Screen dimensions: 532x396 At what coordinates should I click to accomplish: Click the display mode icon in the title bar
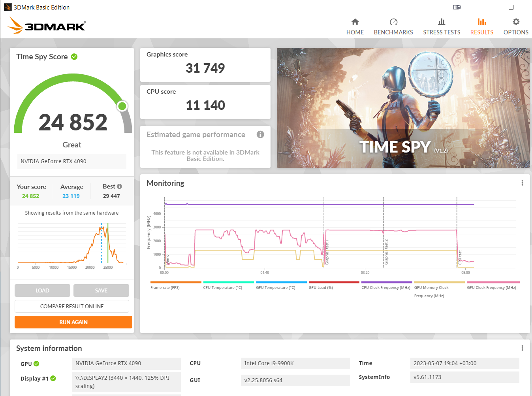pyautogui.click(x=457, y=7)
